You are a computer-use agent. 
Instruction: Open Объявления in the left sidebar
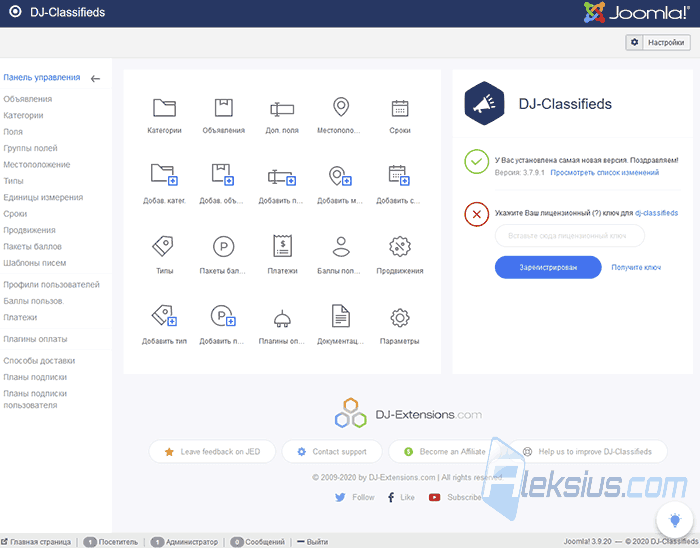[28, 99]
